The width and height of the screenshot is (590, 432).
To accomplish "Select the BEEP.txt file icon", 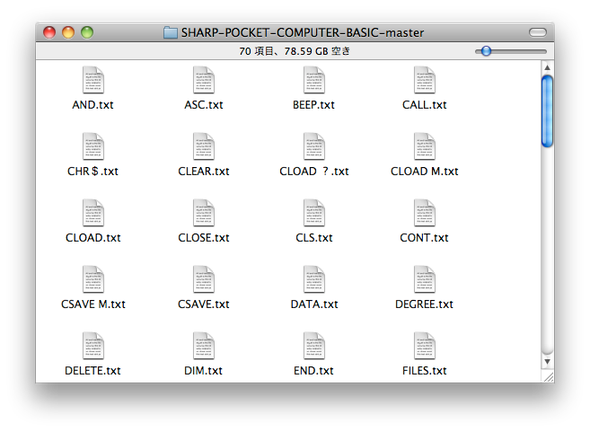I will [314, 80].
